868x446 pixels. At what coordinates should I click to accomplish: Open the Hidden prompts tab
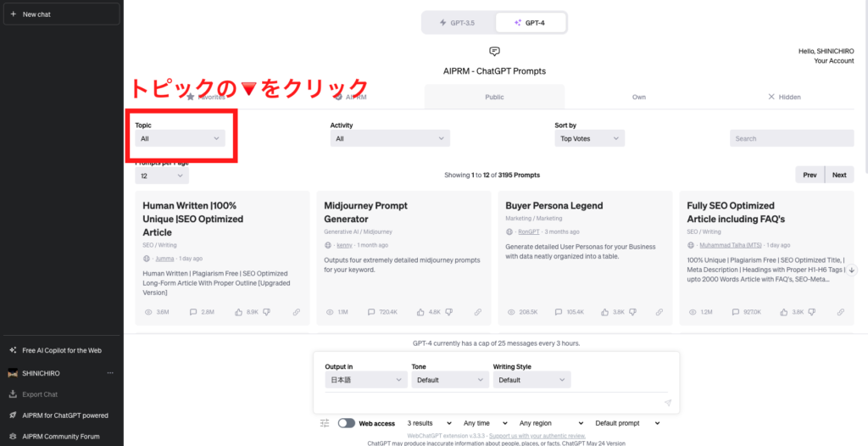[x=784, y=97]
